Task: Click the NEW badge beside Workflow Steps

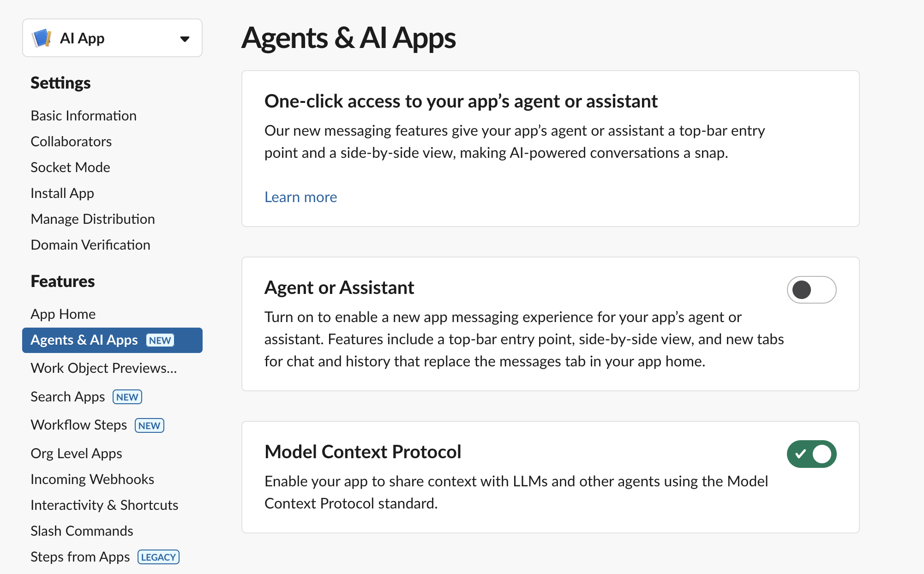Action: point(149,425)
